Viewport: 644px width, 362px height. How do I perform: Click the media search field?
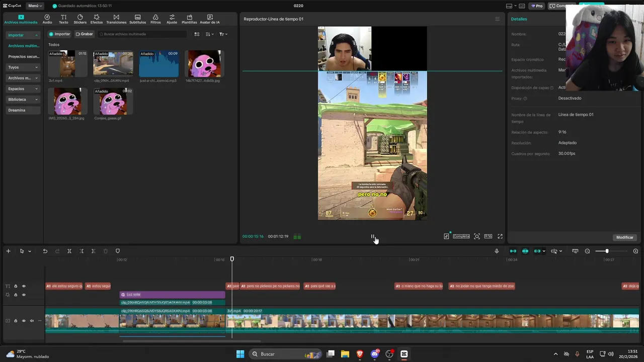pos(142,34)
